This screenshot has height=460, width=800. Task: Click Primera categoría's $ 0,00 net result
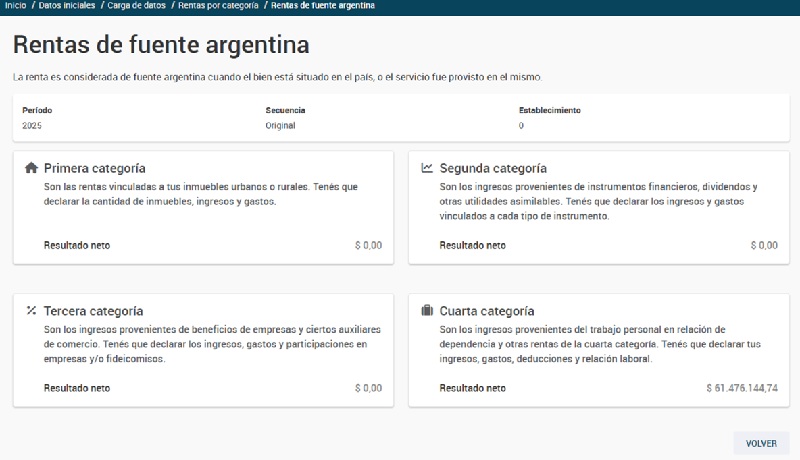tap(367, 245)
